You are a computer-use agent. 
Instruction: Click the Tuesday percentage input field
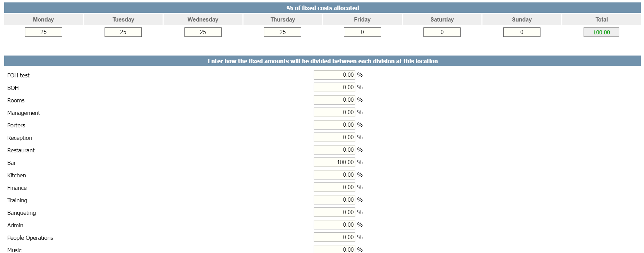pos(123,32)
